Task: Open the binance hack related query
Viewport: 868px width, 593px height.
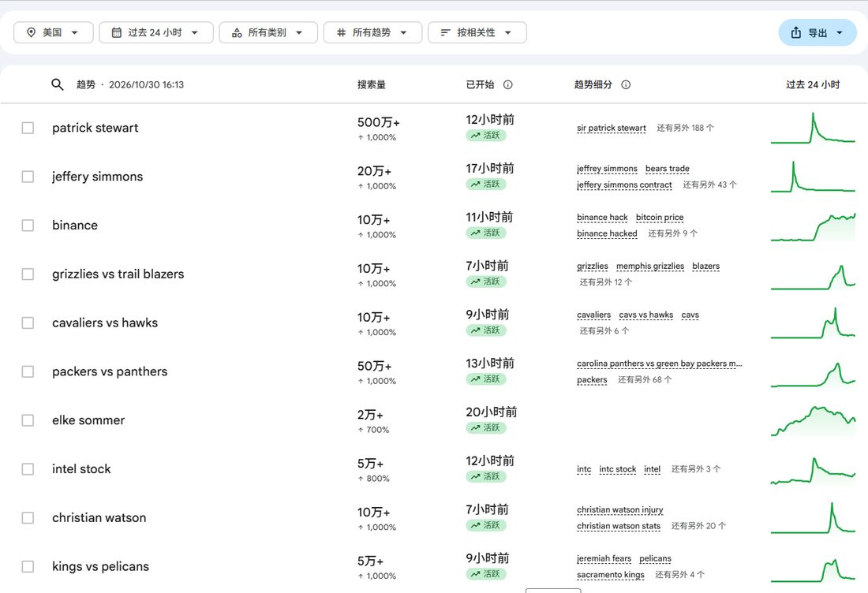Action: tap(602, 218)
